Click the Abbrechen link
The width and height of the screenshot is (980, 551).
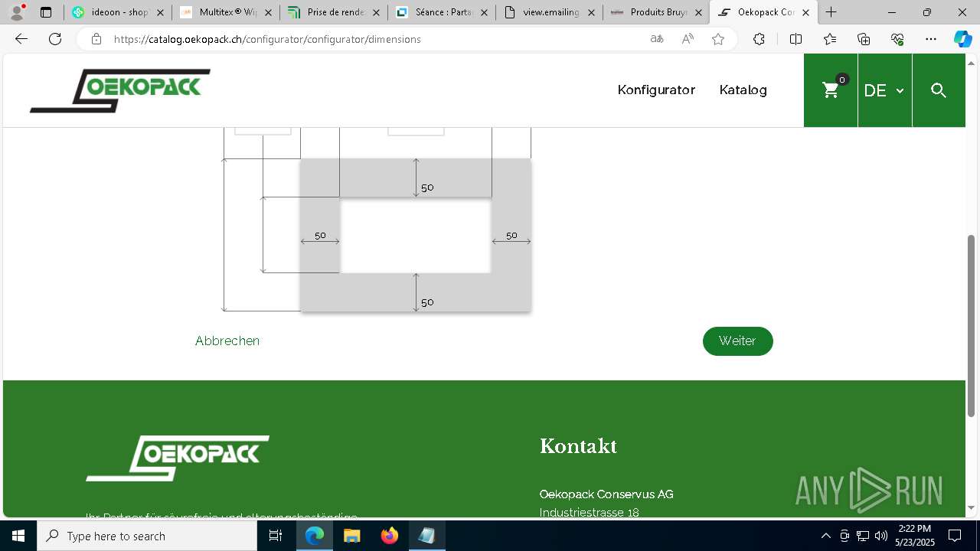(227, 341)
